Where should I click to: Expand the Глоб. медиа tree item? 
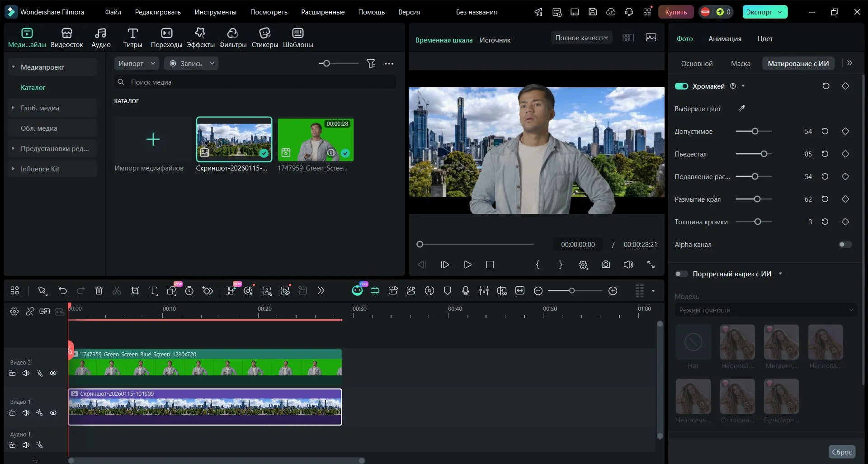click(x=14, y=108)
